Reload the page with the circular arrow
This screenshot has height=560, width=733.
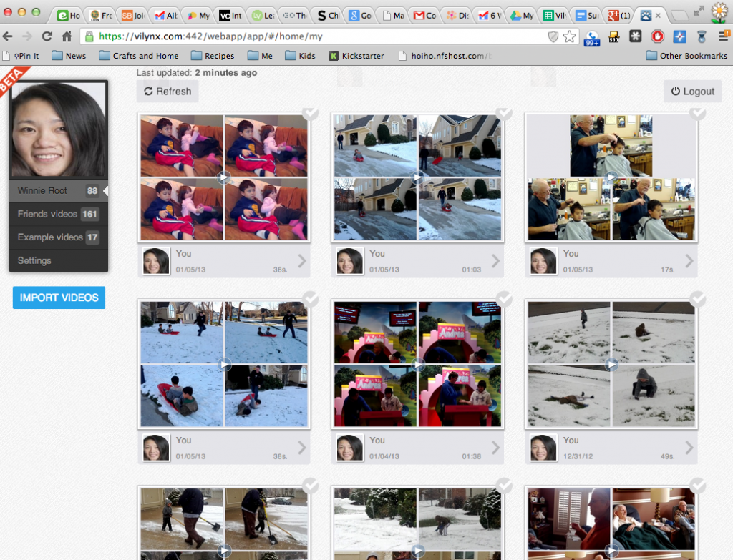(47, 36)
